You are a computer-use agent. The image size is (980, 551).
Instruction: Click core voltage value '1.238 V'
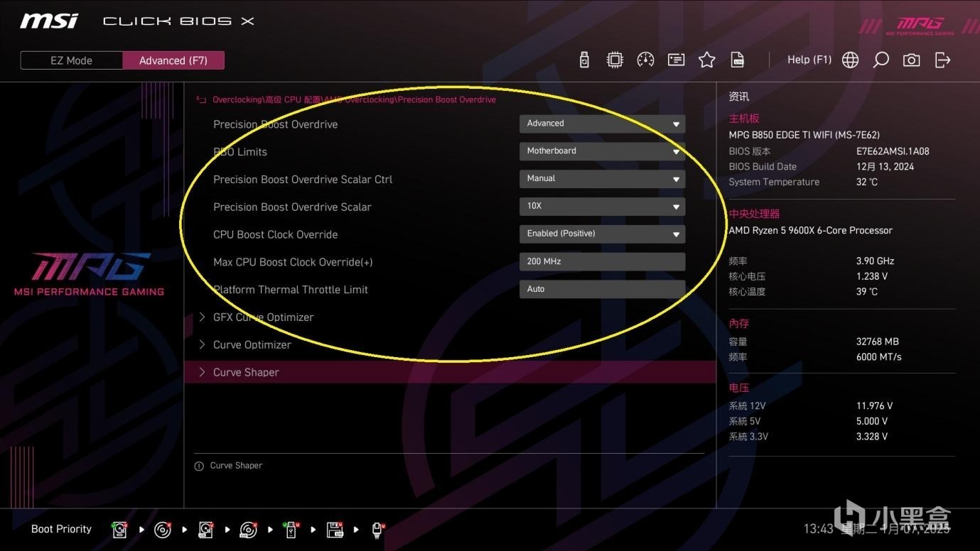click(872, 277)
